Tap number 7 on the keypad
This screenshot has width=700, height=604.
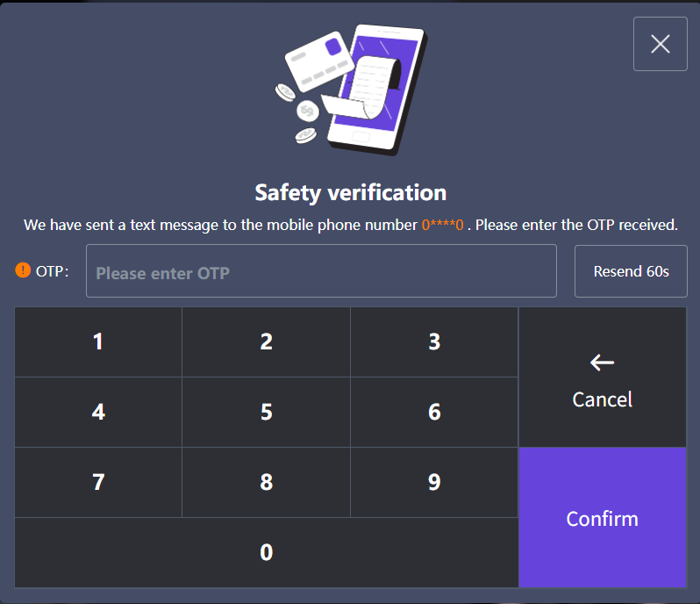(x=98, y=482)
